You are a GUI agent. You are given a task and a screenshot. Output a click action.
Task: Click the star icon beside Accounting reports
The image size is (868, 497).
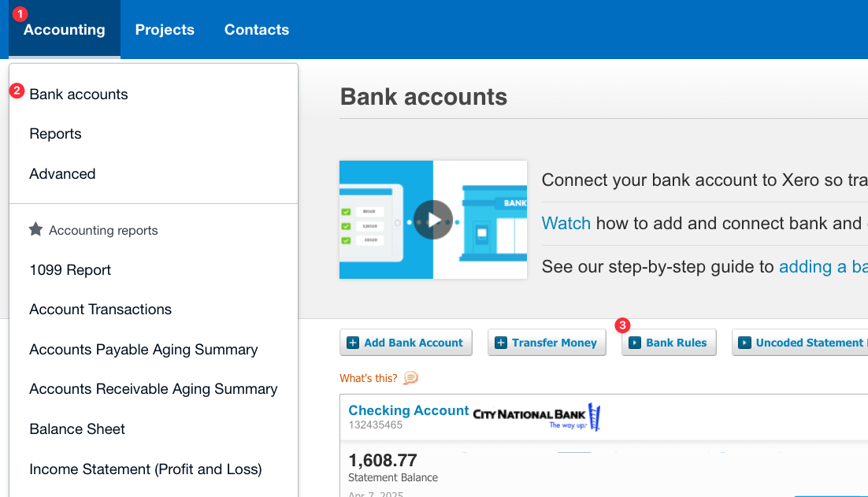35,229
